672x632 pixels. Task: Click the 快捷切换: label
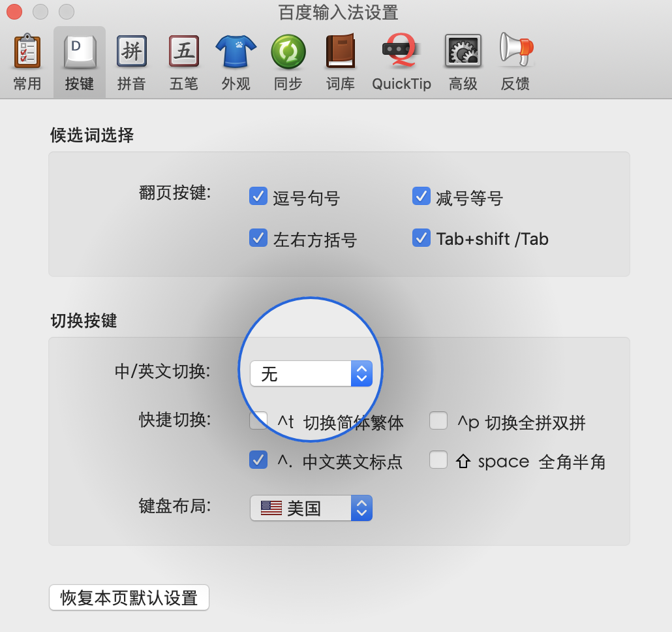point(175,420)
